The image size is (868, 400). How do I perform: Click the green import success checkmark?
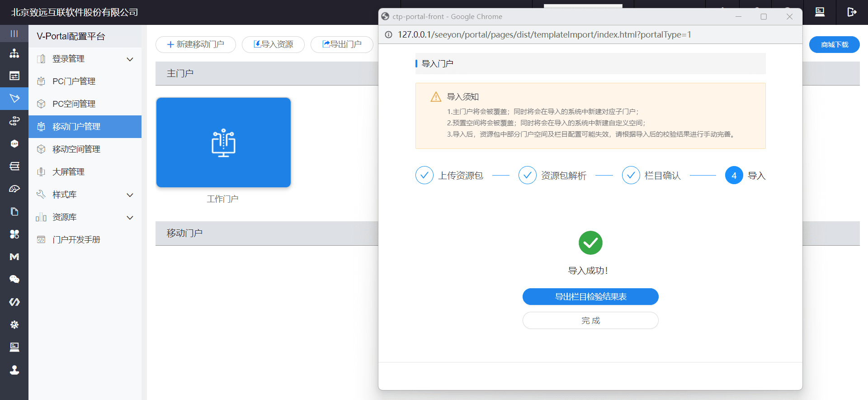click(590, 243)
